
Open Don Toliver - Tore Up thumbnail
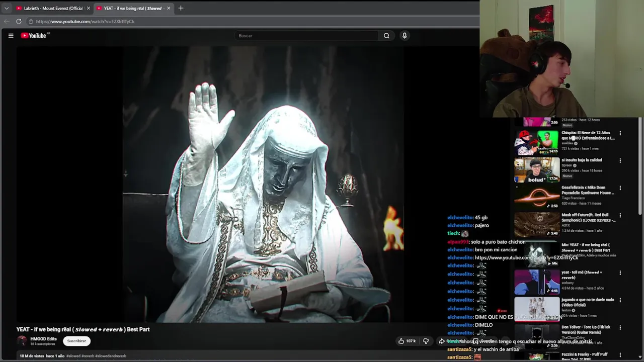[536, 337]
